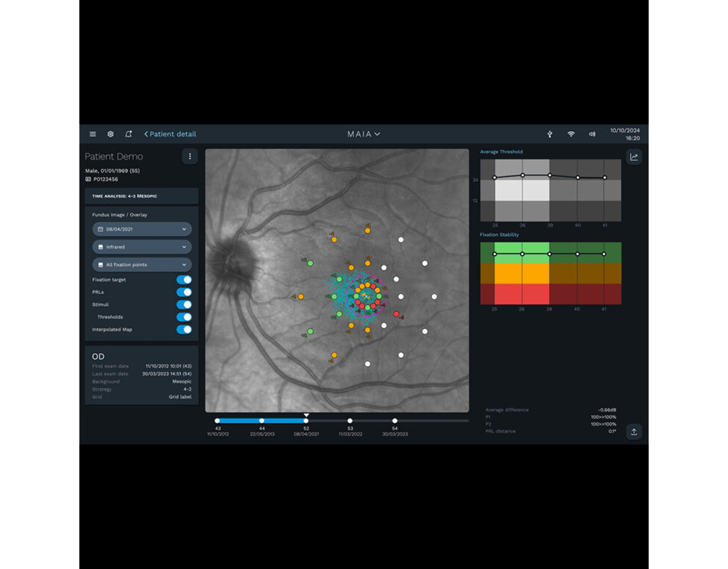728x569 pixels.
Task: Adjust the speaker volume icon
Action: [592, 134]
